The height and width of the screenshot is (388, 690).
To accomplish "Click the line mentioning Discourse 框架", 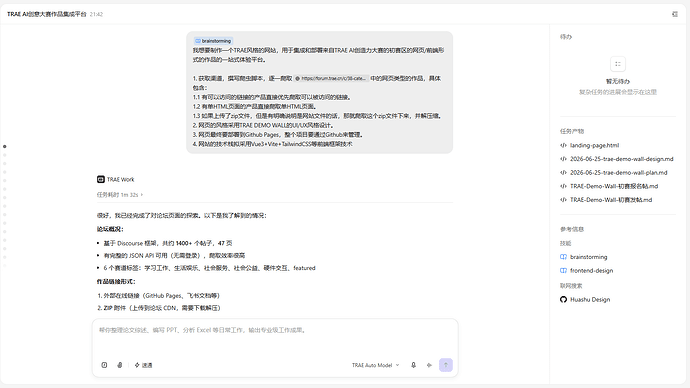I will pos(168,243).
